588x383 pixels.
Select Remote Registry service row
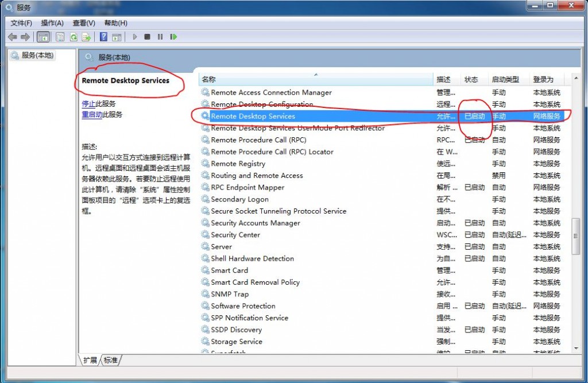tap(381, 164)
